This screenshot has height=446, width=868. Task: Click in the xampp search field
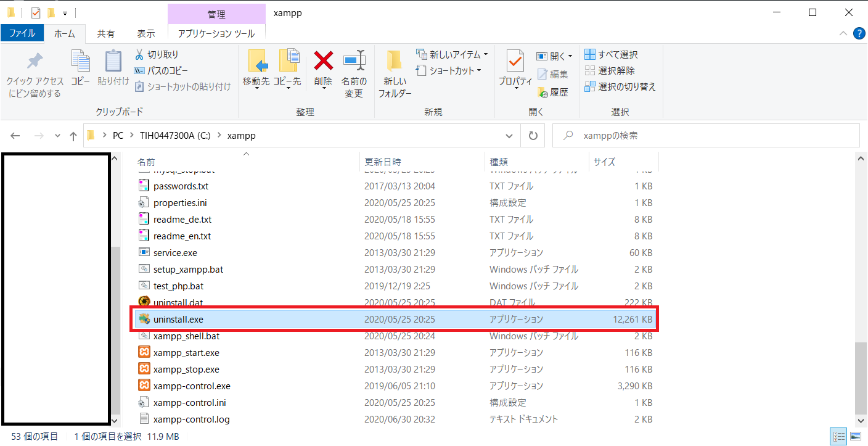click(706, 136)
